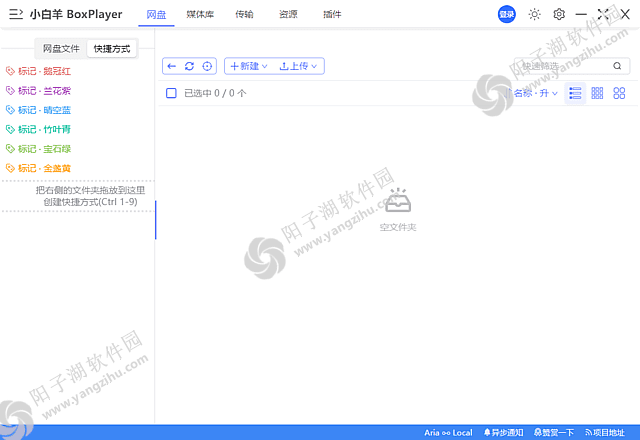Switch to small grid view
640x440 pixels.
[597, 93]
